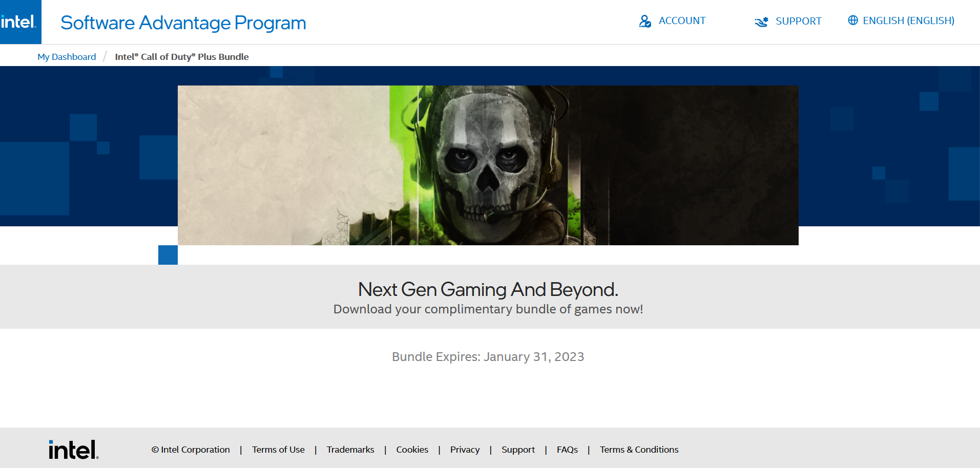Open Terms of Use footer link
Viewport: 980px width, 468px height.
(278, 450)
